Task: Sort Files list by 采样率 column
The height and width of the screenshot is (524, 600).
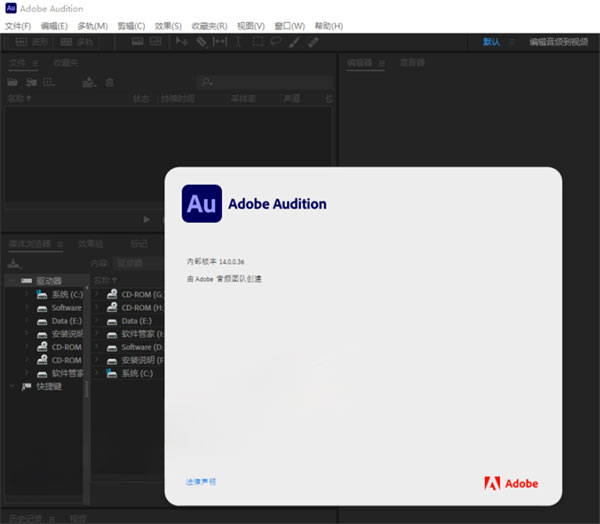Action: (243, 99)
